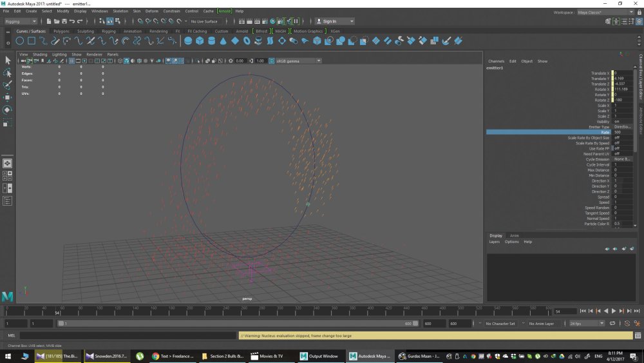Switch to the Polygons shelf tab
Viewport: 644px width, 363px height.
[x=62, y=31]
